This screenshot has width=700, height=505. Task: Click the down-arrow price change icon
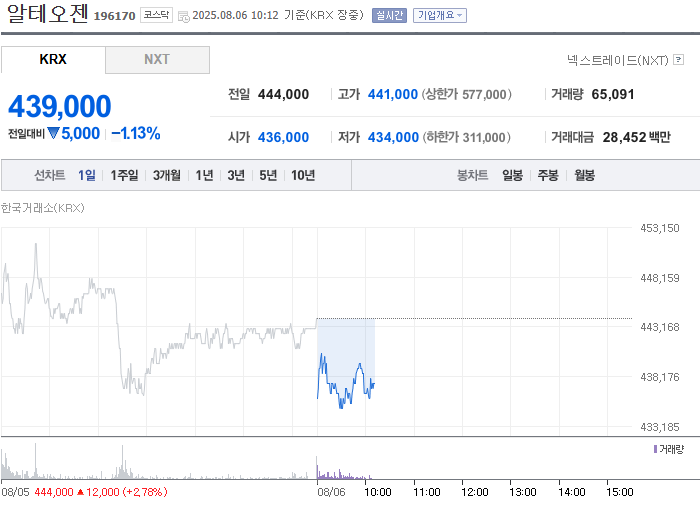(x=53, y=133)
